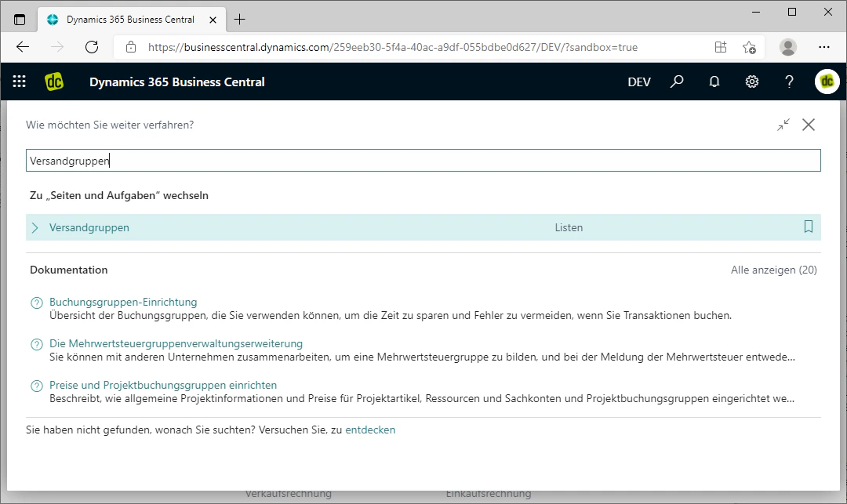
Task: Open the dc user account avatar
Action: pos(827,82)
